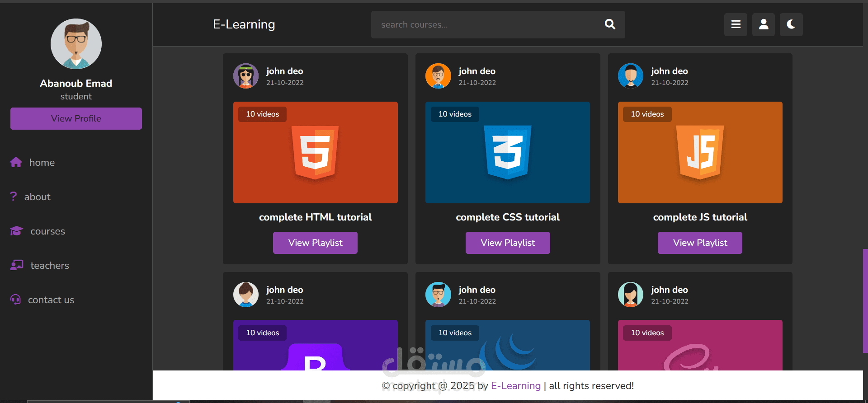Click the View Profile button
Image resolution: width=868 pixels, height=403 pixels.
coord(76,118)
